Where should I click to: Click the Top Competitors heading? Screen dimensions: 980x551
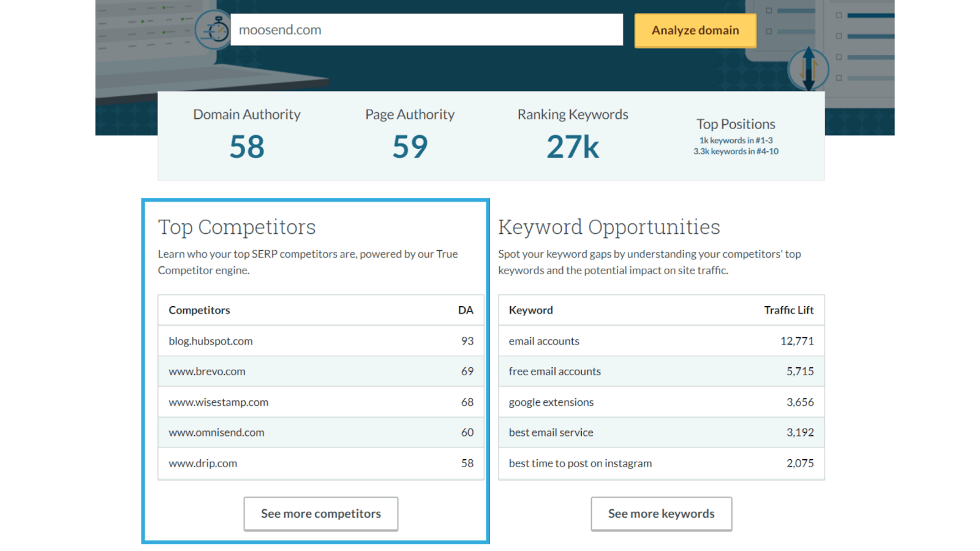click(237, 227)
